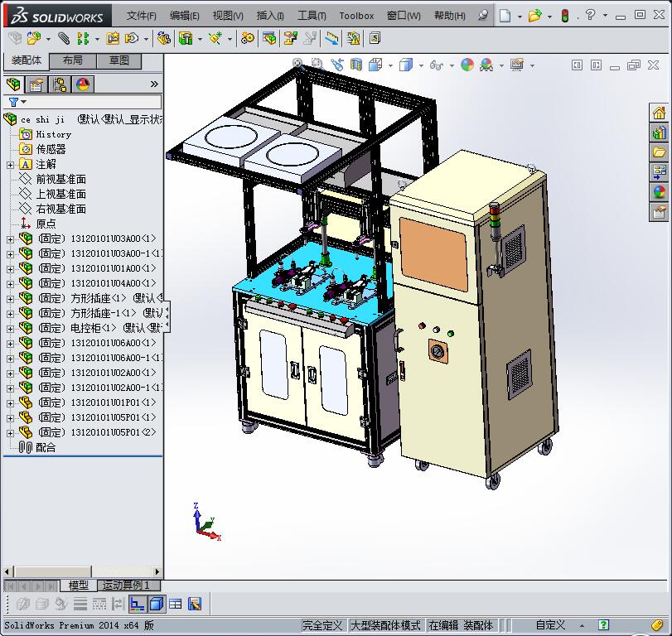Click the Help question mark button
Viewport: 672px width, 636px height.
coord(590,15)
